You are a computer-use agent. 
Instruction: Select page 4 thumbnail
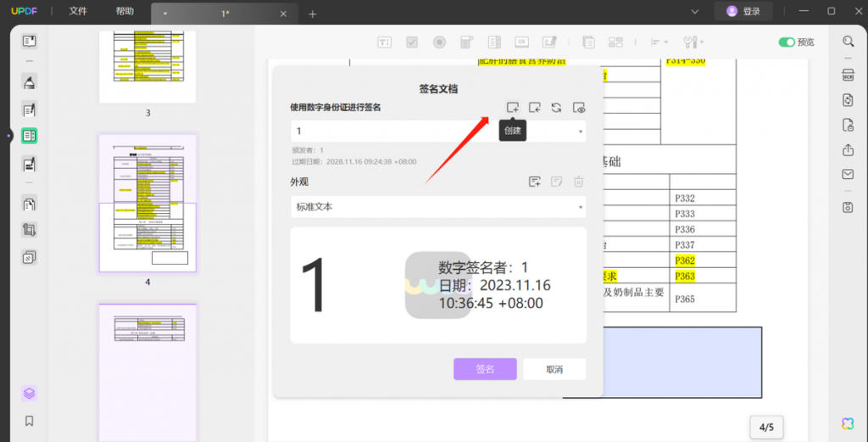click(147, 204)
